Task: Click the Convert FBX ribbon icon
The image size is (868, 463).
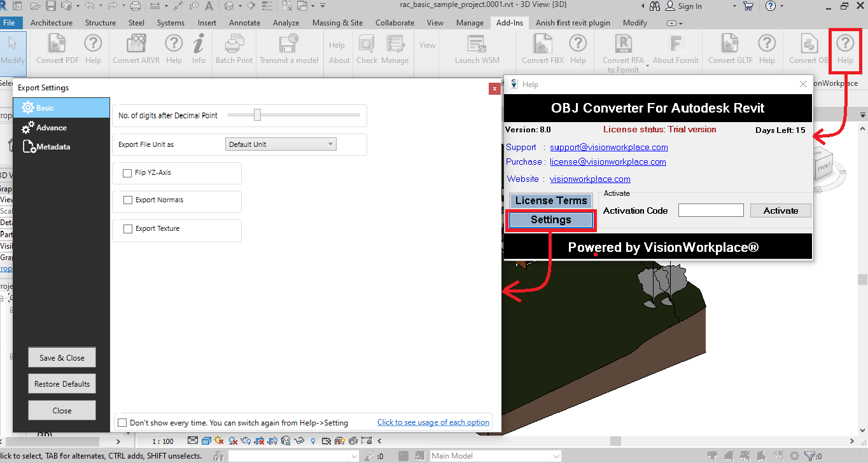Action: 543,44
